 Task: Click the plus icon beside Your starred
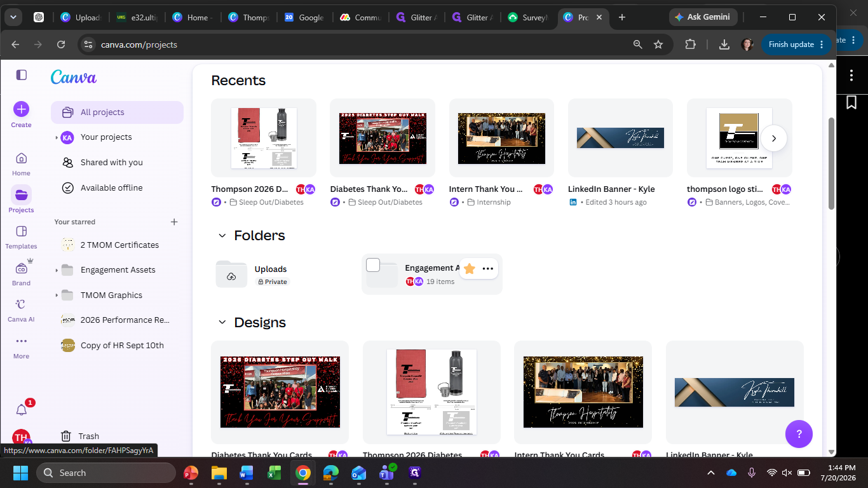[x=174, y=222]
